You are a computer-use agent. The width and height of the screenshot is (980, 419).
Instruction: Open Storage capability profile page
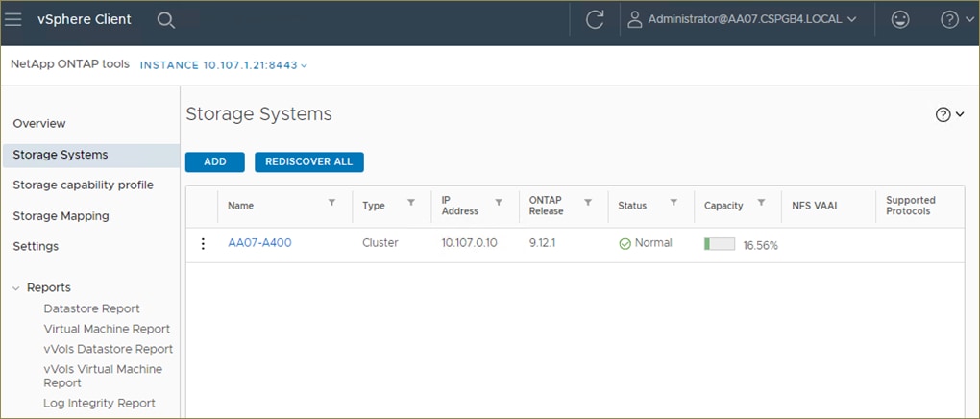(84, 185)
